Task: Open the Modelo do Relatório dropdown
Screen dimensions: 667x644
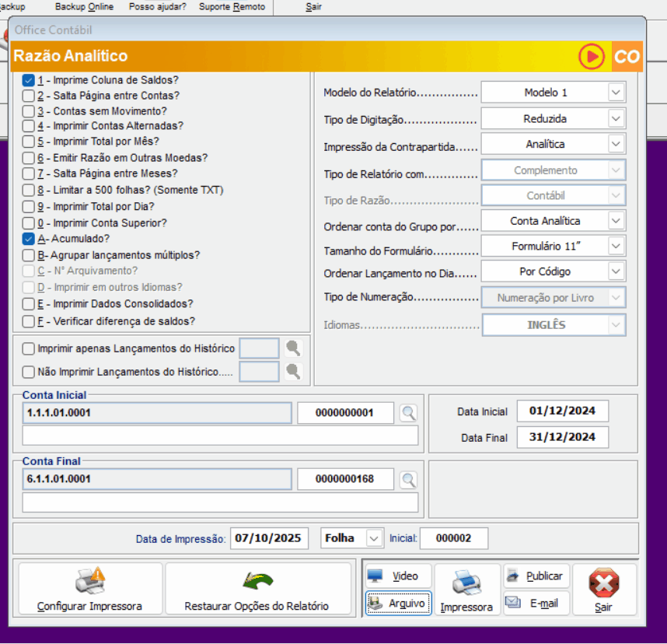Action: (x=616, y=93)
